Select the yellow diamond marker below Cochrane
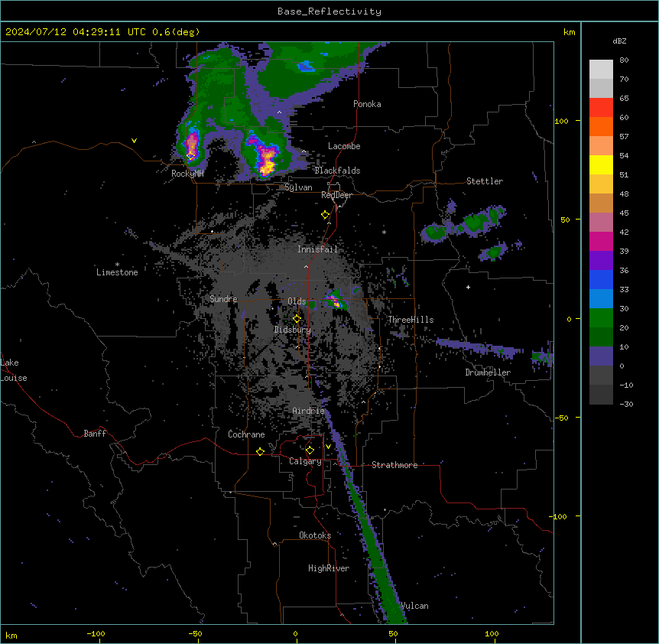This screenshot has height=644, width=659. pyautogui.click(x=260, y=451)
